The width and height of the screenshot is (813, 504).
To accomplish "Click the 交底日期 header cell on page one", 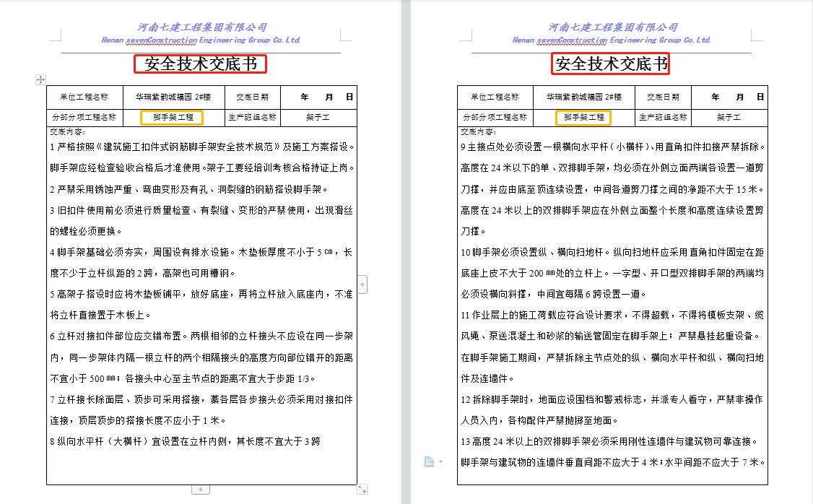I will pos(253,96).
